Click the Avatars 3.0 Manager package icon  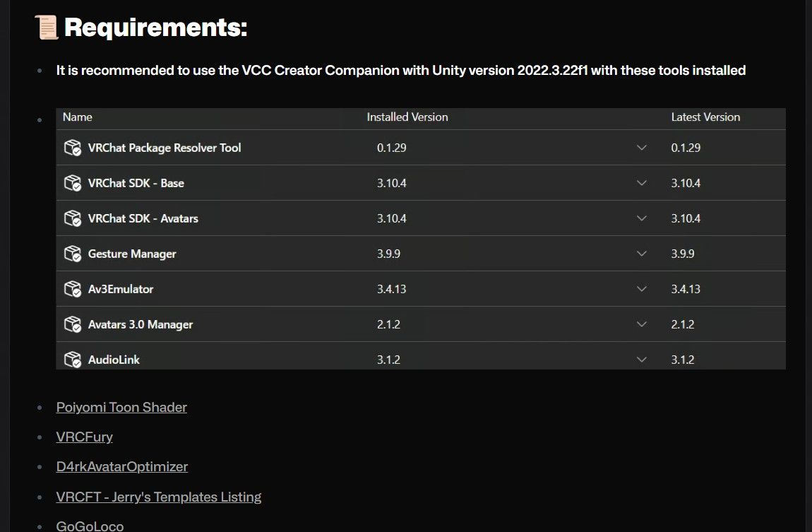point(73,324)
